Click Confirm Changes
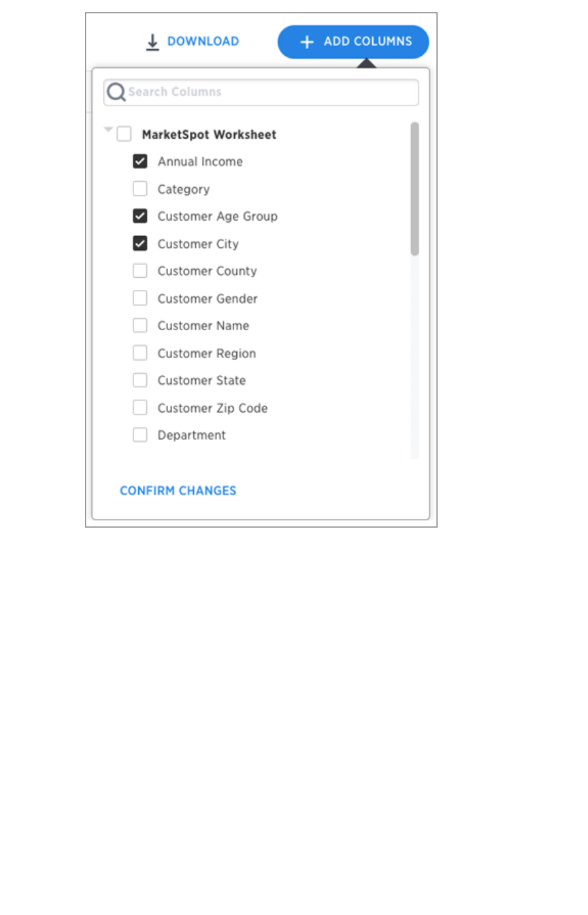The width and height of the screenshot is (588, 915). [178, 491]
